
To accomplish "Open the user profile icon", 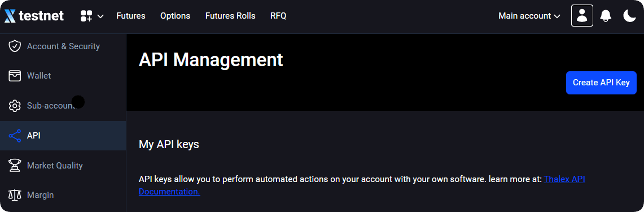I will (x=582, y=16).
